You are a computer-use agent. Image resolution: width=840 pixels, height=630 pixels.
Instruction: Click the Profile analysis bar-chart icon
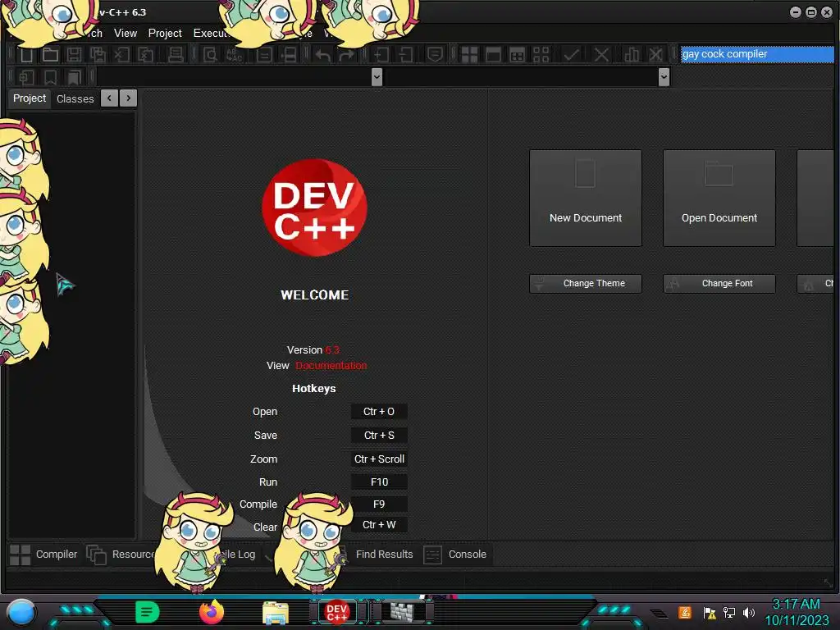click(632, 55)
